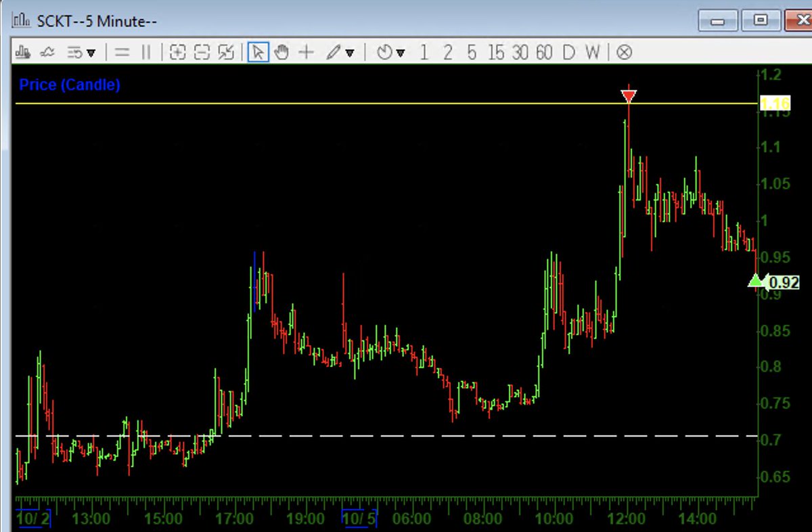Select the vertical lines tool

click(x=145, y=52)
